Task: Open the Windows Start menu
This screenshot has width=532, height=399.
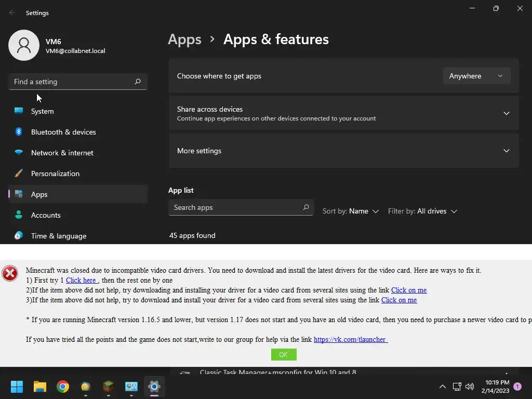Action: point(17,387)
